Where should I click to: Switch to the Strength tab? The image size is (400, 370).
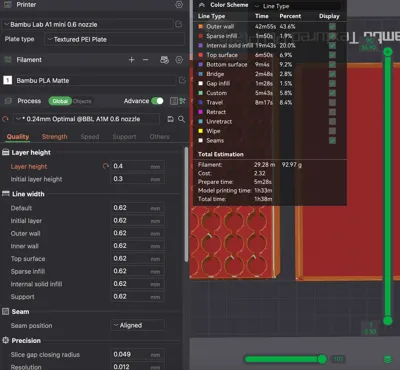coord(54,136)
